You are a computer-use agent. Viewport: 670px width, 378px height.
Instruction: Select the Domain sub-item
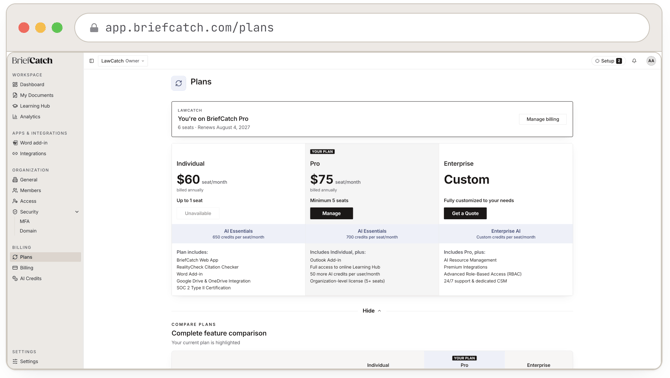[x=28, y=231]
